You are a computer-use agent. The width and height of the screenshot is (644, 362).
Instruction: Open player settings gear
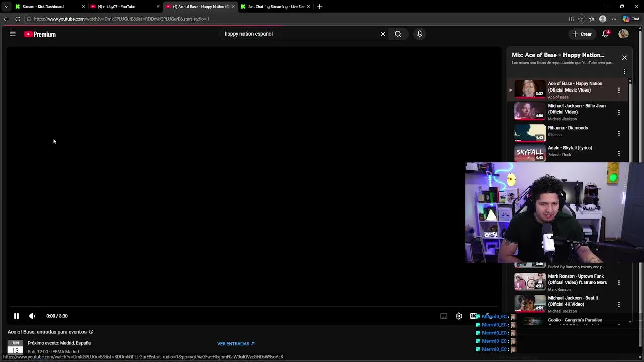tap(459, 316)
